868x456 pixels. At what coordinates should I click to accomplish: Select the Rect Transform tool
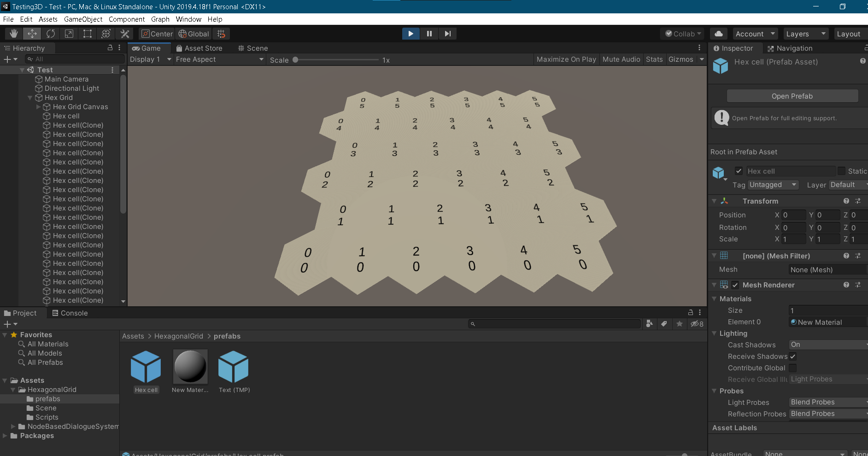(x=88, y=33)
